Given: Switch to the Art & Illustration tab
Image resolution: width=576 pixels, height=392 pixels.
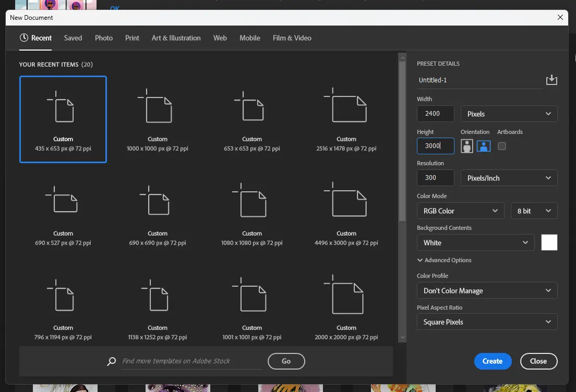Looking at the screenshot, I should click(x=176, y=38).
